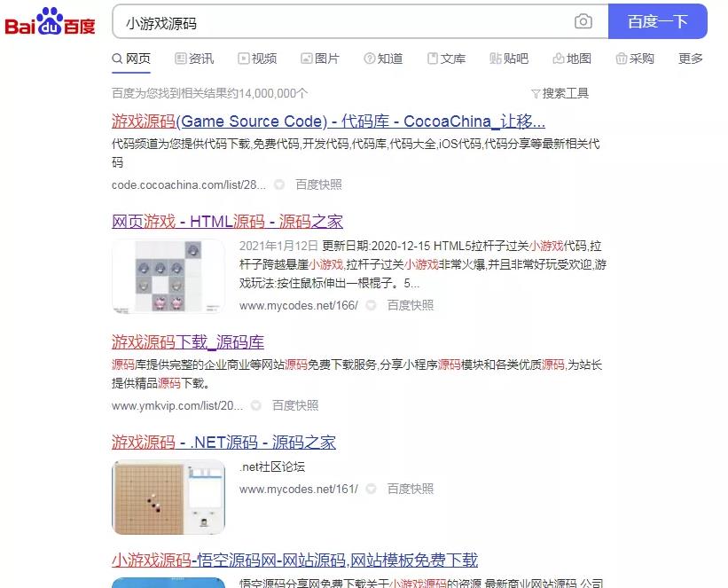Viewport: 728px width, 588px height.
Task: Open 百度快照 for code.cocoachina.com
Action: [x=317, y=184]
